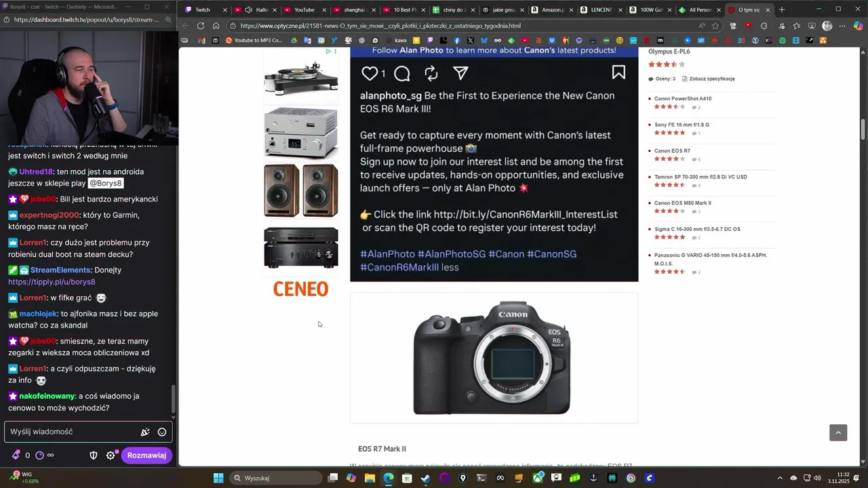Open the Sony FE 16 mm f/1.8 G link

(682, 125)
